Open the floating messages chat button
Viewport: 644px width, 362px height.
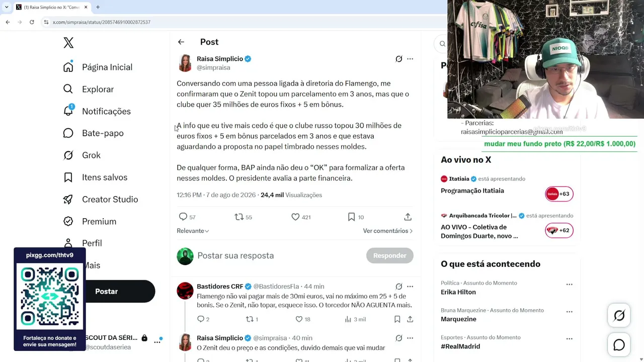pyautogui.click(x=619, y=345)
